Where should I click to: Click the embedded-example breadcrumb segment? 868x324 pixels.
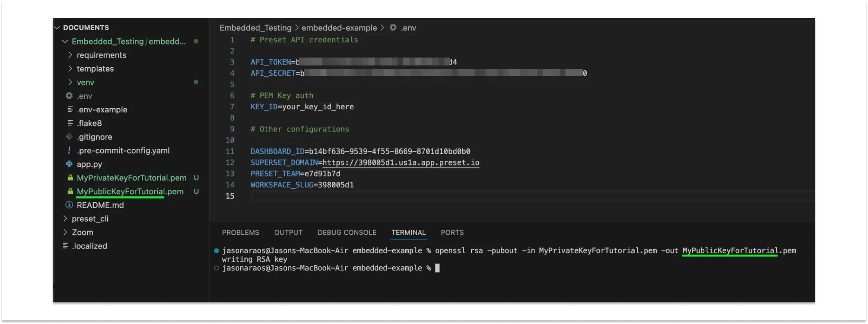click(x=339, y=28)
